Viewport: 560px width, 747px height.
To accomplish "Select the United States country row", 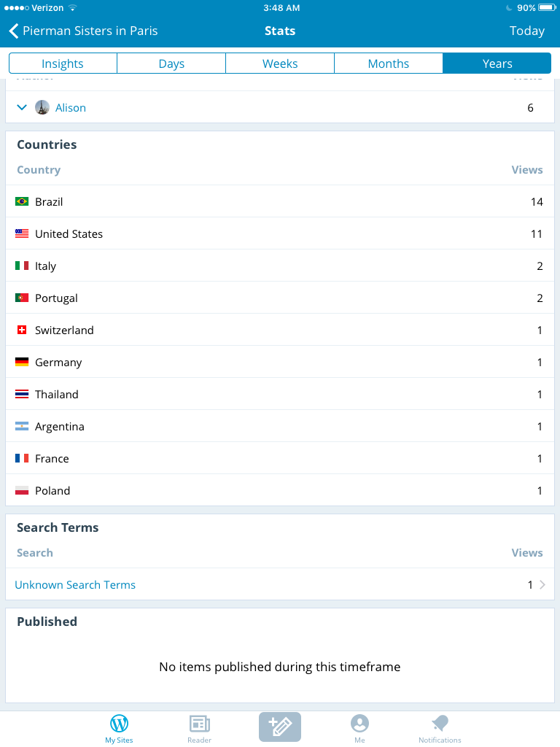I will pos(280,234).
